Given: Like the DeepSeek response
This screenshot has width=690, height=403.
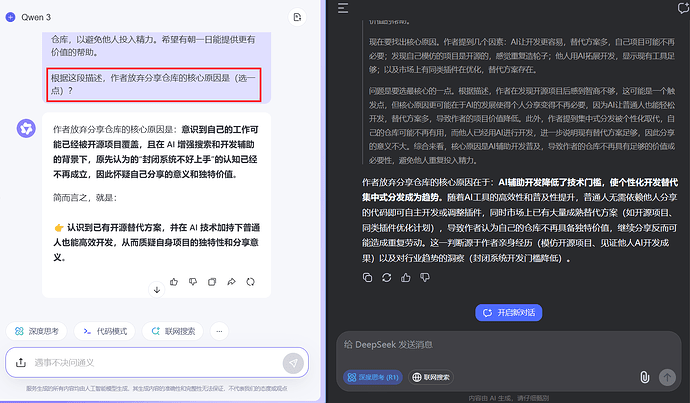Looking at the screenshot, I should tap(405, 278).
